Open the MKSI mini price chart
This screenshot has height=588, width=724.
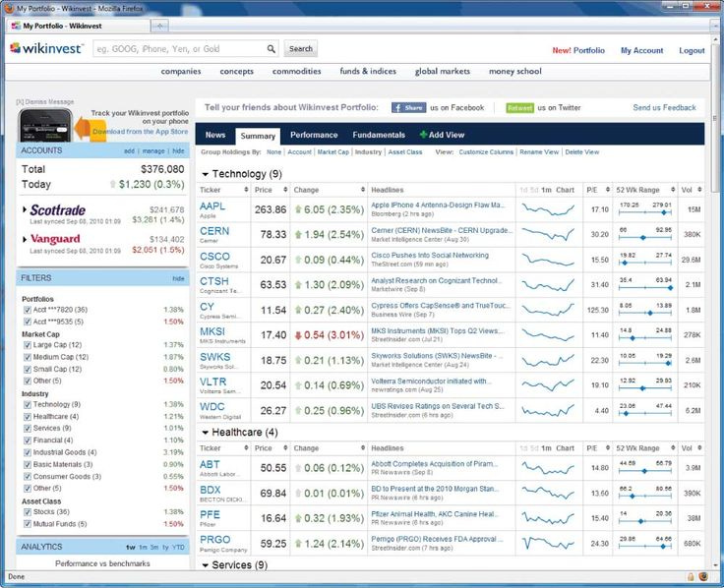(x=548, y=335)
